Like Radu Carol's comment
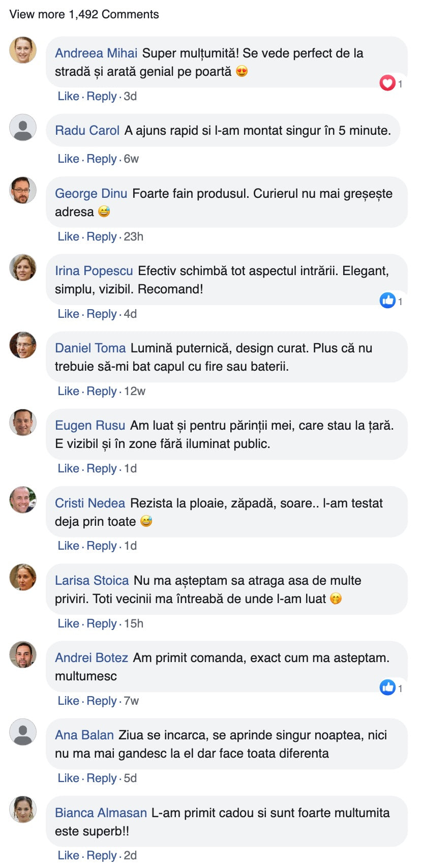Screen dimensions: 422x868 point(68,159)
